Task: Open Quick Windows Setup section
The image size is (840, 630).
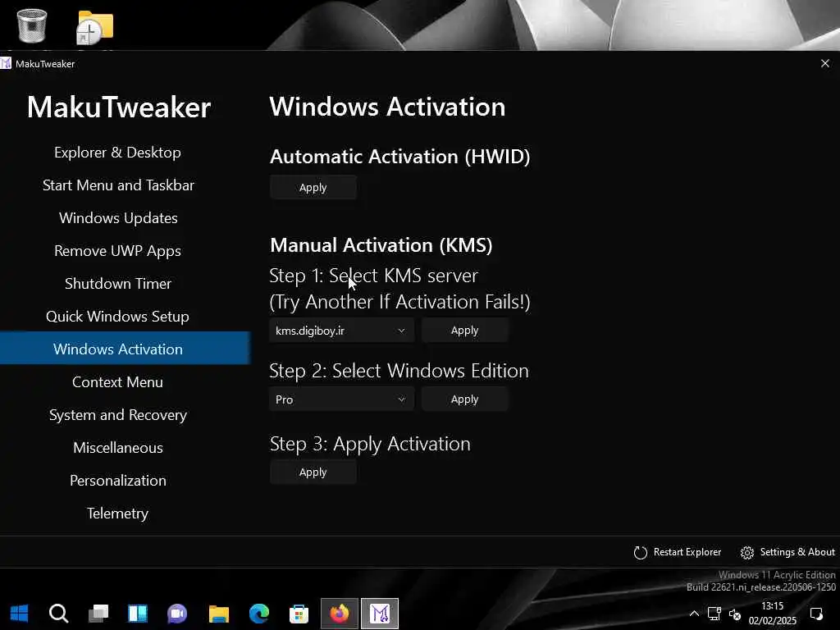Action: 118,317
